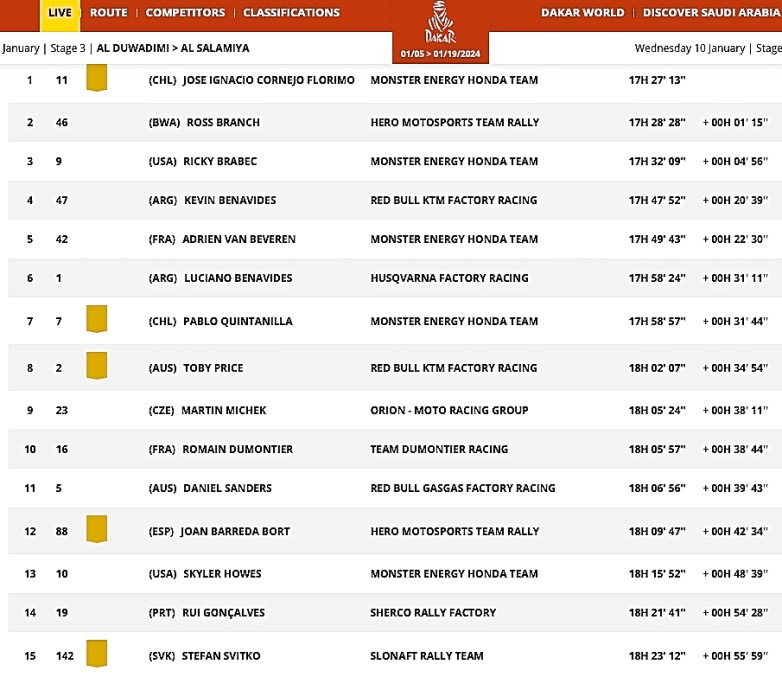Image resolution: width=782 pixels, height=677 pixels.
Task: Open the CLASSIFICATIONS page
Action: [291, 13]
